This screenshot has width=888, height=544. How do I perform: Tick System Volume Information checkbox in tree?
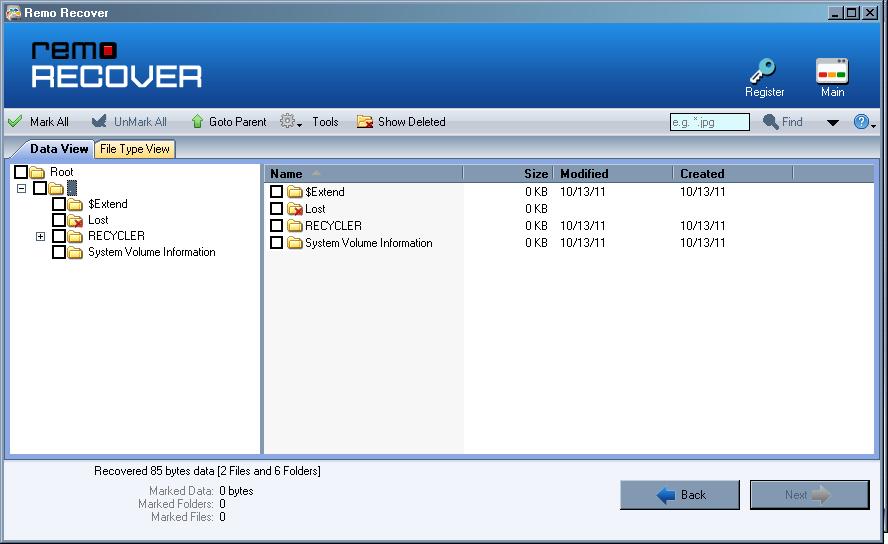[58, 251]
